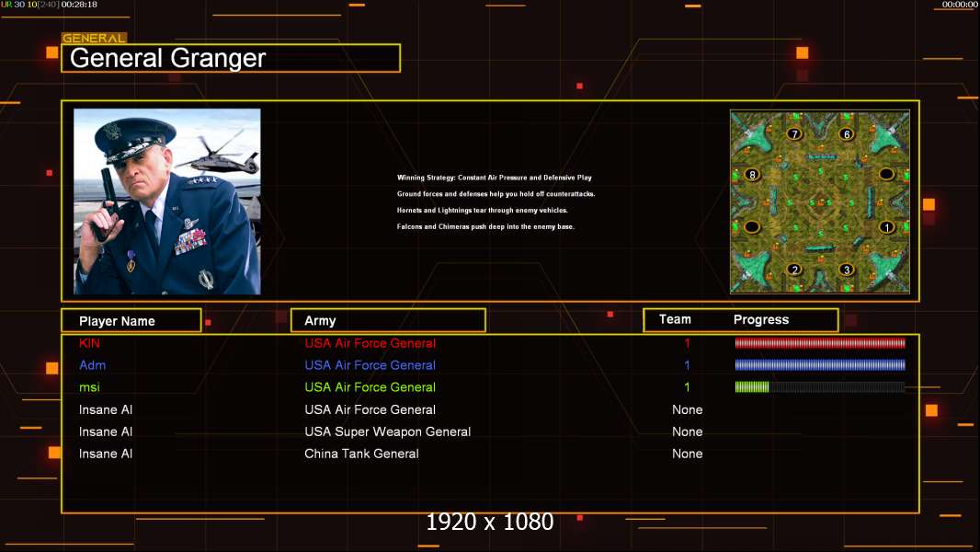Click start position 2 on the minimap
980x552 pixels.
pos(794,270)
